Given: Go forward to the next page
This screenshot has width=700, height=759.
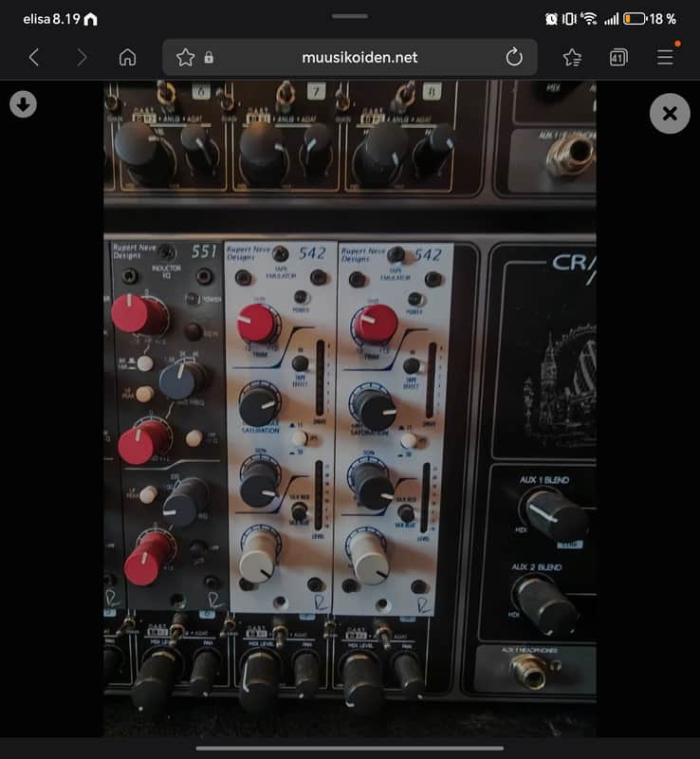Looking at the screenshot, I should tap(82, 58).
